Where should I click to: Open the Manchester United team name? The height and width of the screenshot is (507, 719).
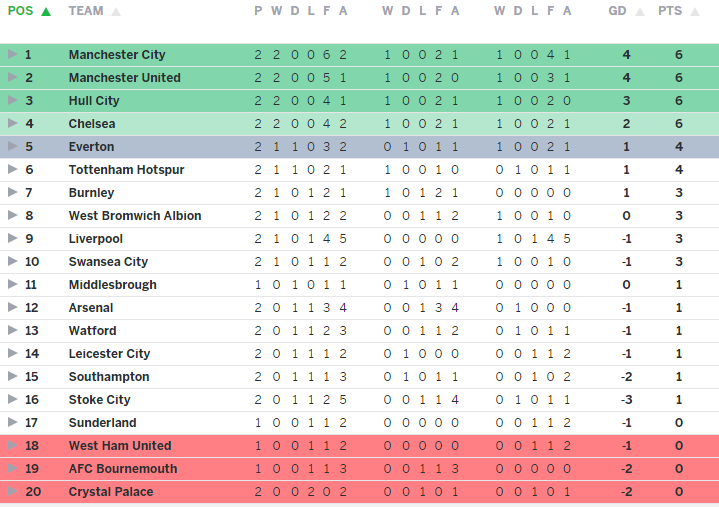(124, 78)
